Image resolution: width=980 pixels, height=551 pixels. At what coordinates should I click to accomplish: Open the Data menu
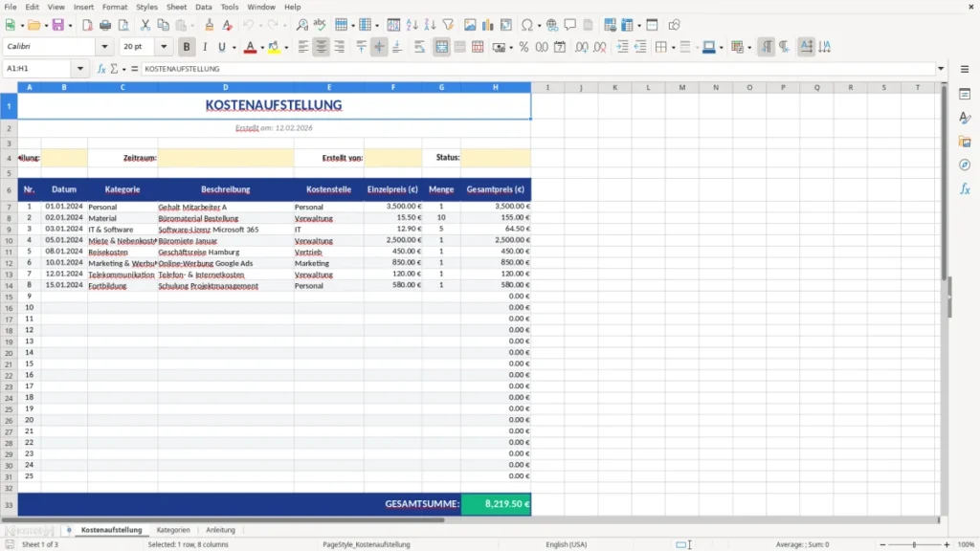[203, 7]
